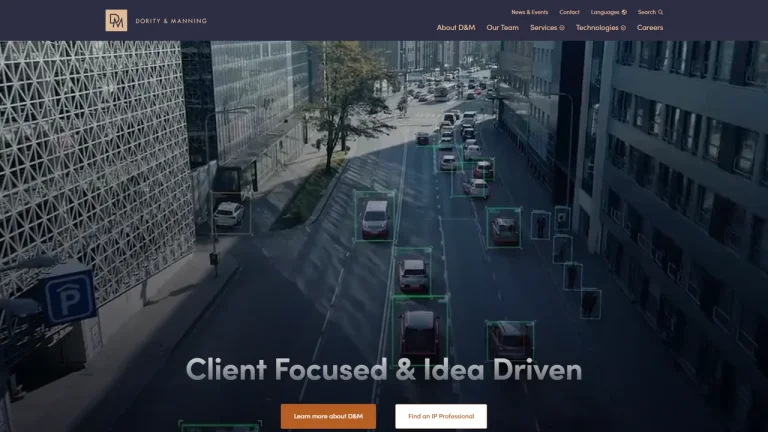Open the Services menu item

click(x=543, y=27)
